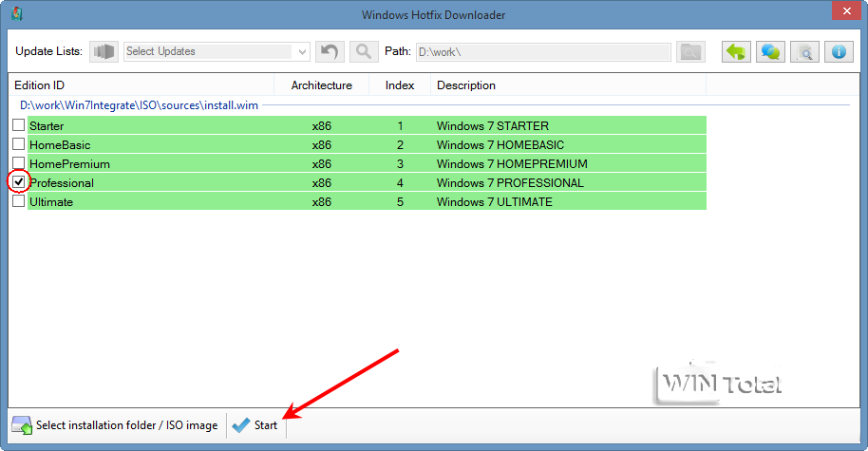Click the chat bubbles icon
Viewport: 868px width, 451px height.
tap(770, 52)
